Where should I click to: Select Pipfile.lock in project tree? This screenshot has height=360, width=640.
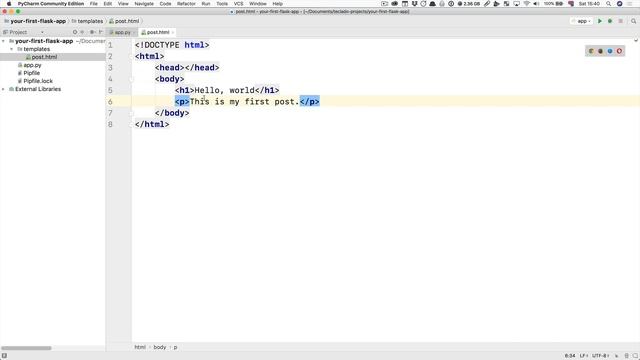tap(38, 81)
